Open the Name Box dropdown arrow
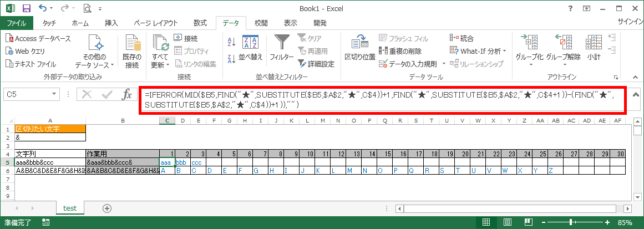 [54, 95]
